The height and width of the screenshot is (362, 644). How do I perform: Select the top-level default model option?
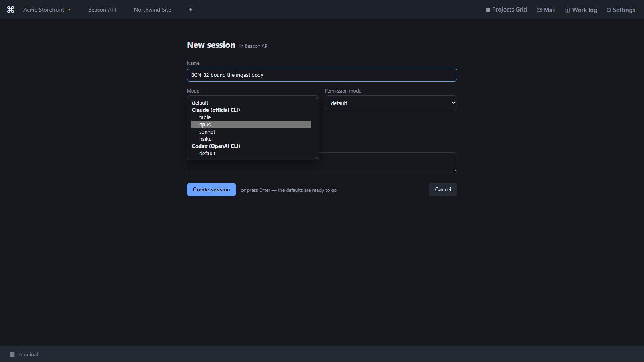[x=251, y=103]
